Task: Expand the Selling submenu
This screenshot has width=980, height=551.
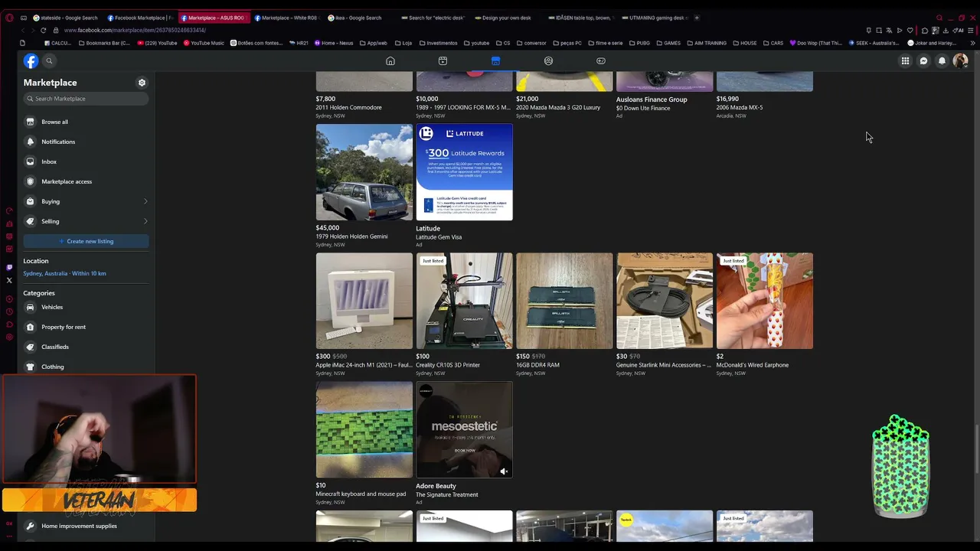Action: click(145, 221)
